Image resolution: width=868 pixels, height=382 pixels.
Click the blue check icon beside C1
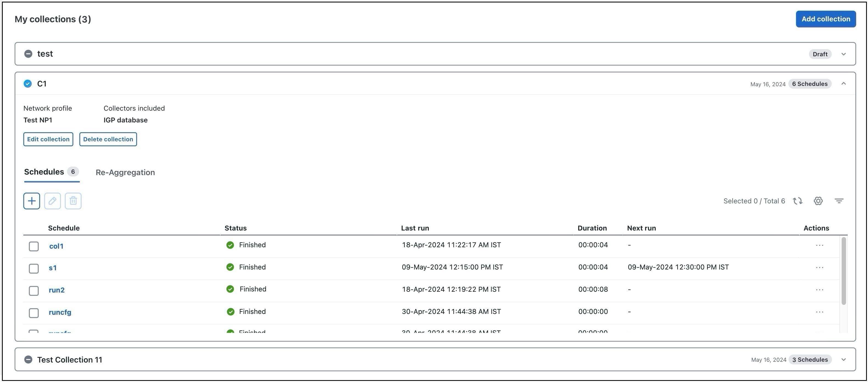click(28, 83)
